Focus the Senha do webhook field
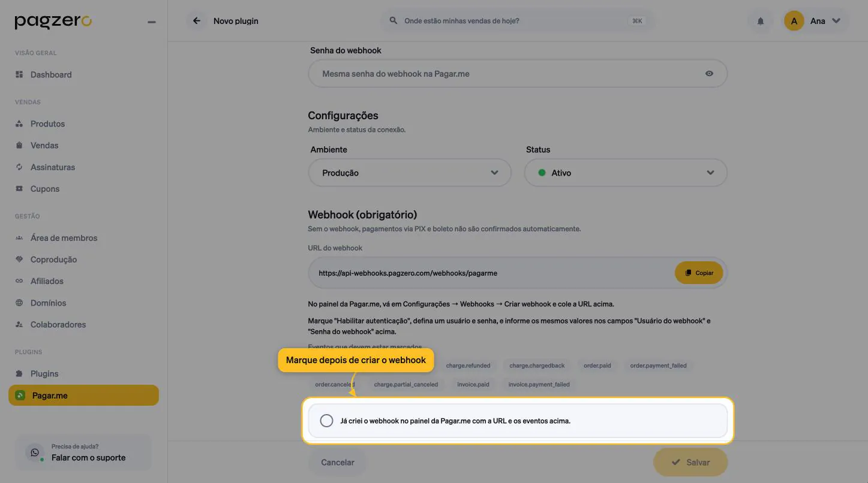The height and width of the screenshot is (483, 868). (x=518, y=74)
